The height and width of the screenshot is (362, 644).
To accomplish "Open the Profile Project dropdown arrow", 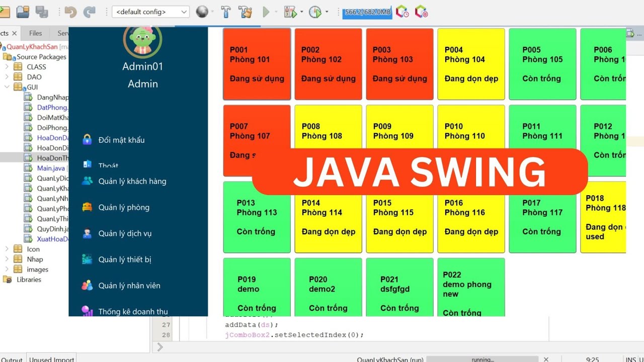I will [x=327, y=12].
